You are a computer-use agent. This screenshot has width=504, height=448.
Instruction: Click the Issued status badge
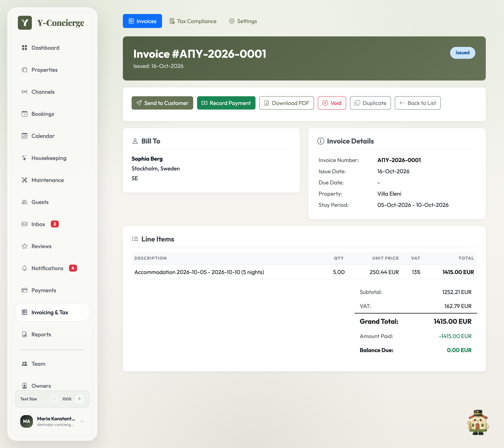[x=462, y=53]
